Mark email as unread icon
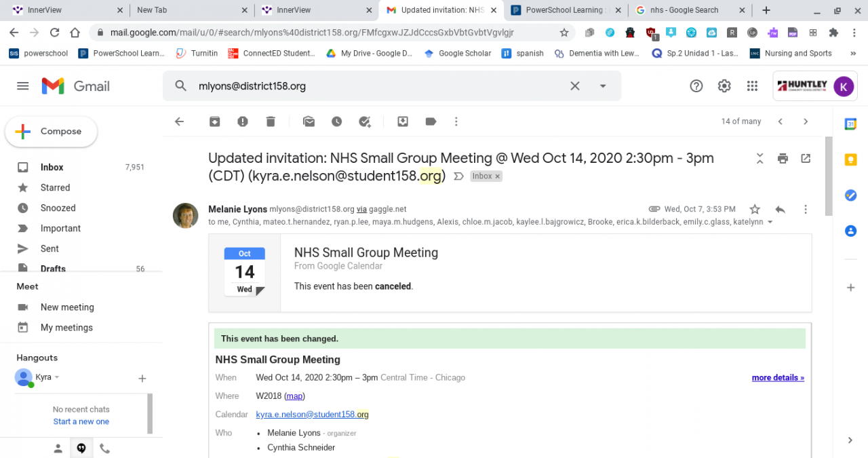This screenshot has width=868, height=458. coord(309,121)
